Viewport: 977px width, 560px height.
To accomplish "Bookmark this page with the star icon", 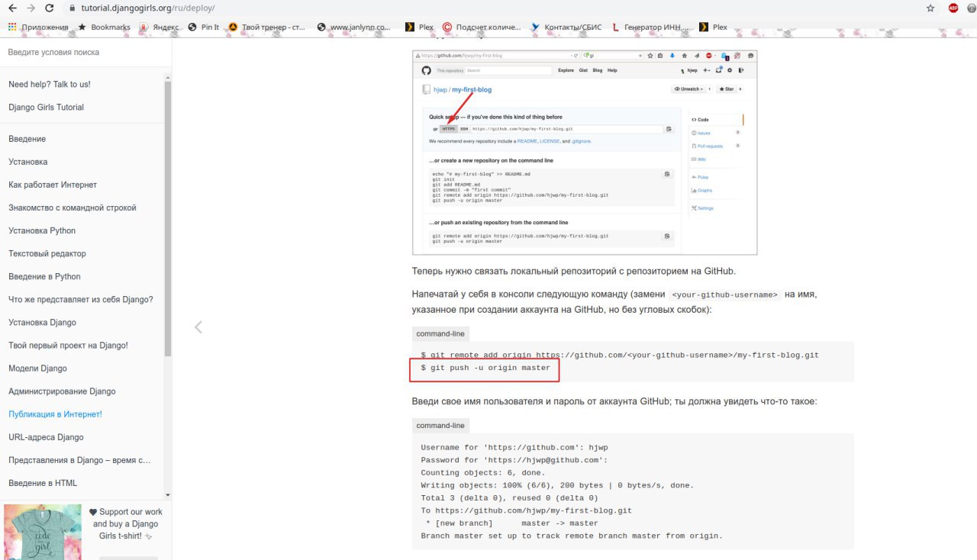I will (x=930, y=8).
